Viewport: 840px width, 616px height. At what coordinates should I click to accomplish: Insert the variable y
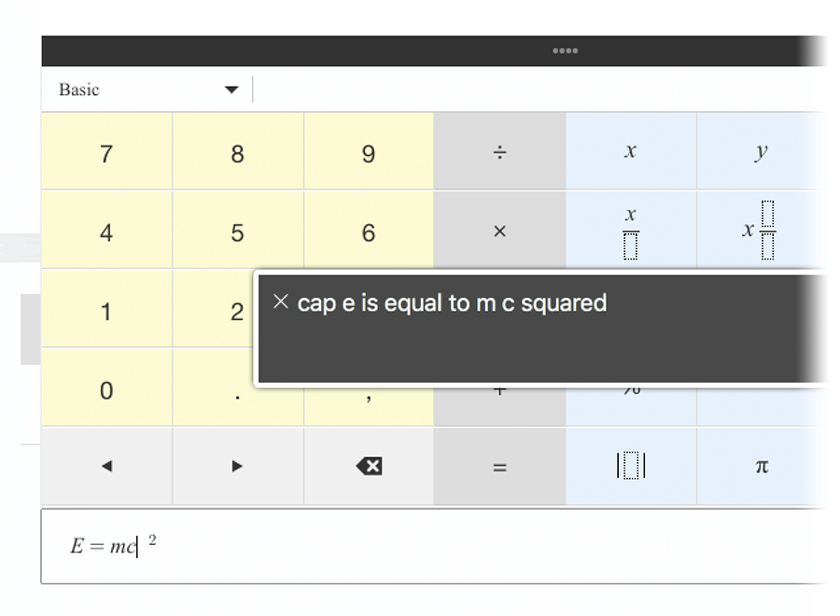pos(762,152)
